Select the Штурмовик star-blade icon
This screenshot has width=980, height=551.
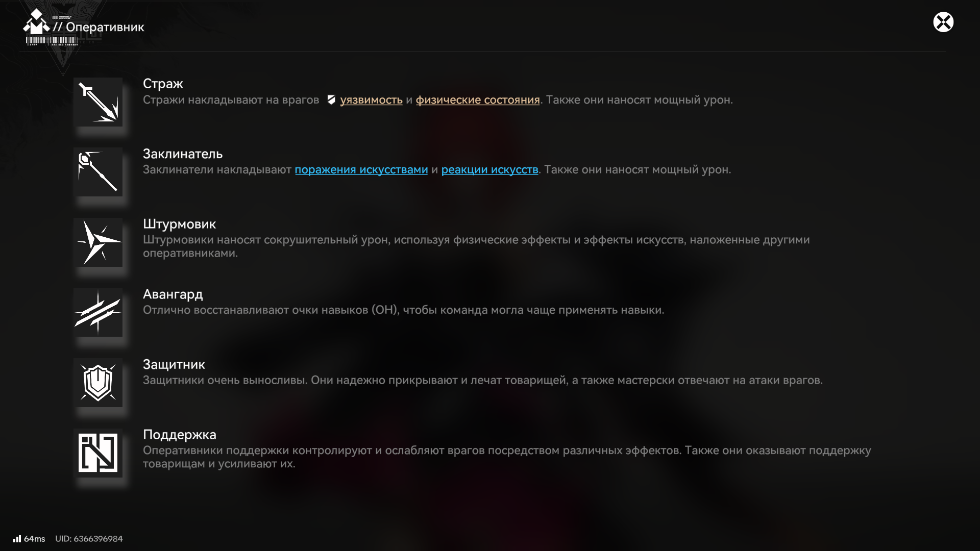pos(98,242)
